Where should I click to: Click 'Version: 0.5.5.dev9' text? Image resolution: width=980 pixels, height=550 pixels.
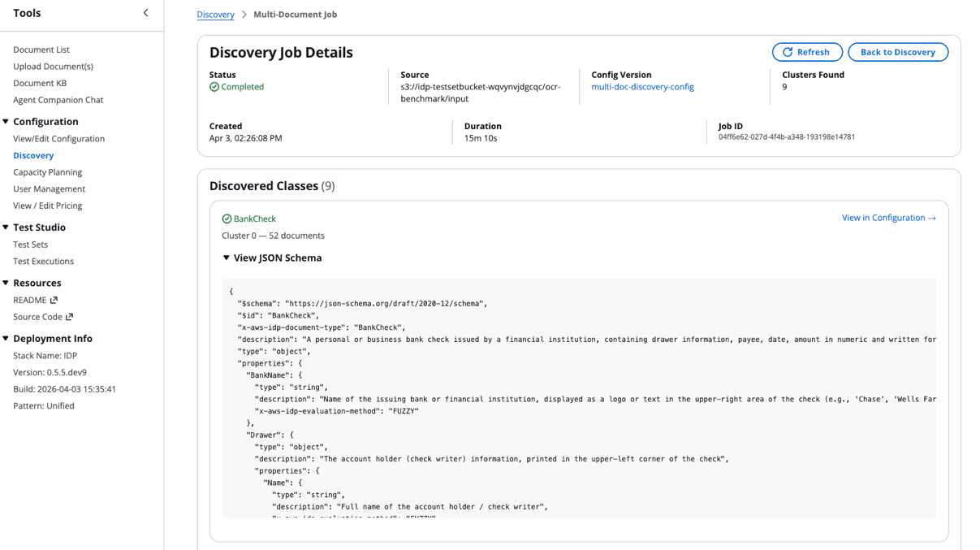click(x=50, y=372)
